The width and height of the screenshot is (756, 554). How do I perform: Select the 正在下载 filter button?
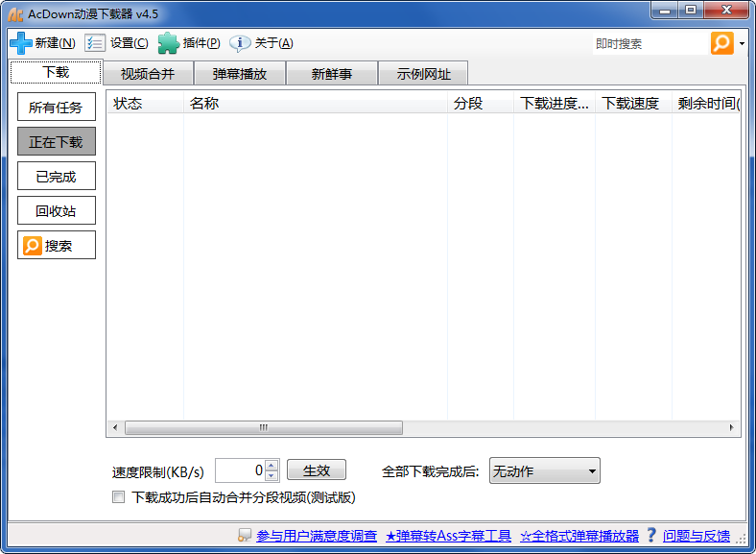coord(57,141)
